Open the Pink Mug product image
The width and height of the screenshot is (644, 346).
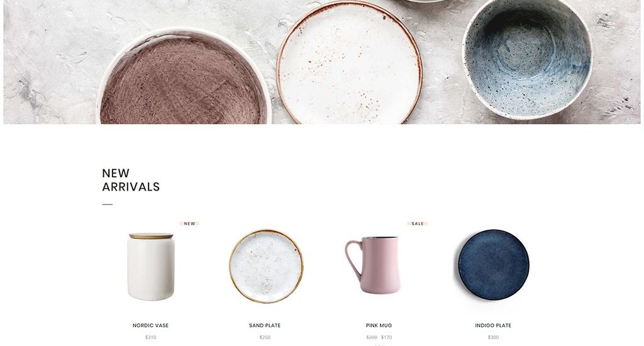pos(373,265)
